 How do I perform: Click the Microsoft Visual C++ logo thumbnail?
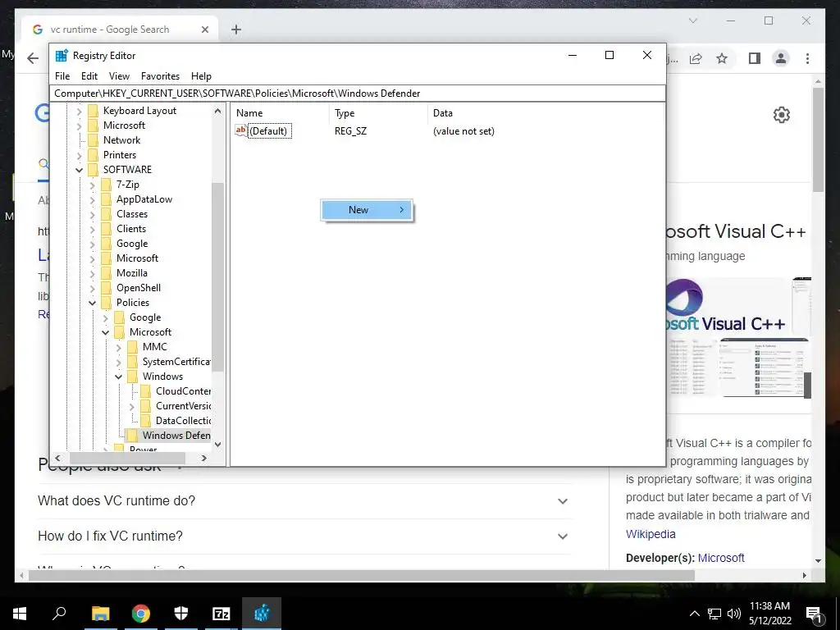(726, 306)
